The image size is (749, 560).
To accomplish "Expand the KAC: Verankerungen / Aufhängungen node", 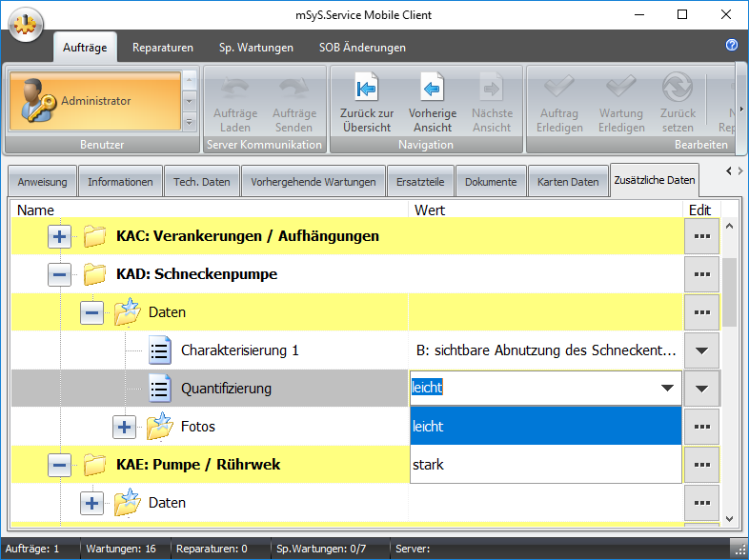I will click(59, 236).
